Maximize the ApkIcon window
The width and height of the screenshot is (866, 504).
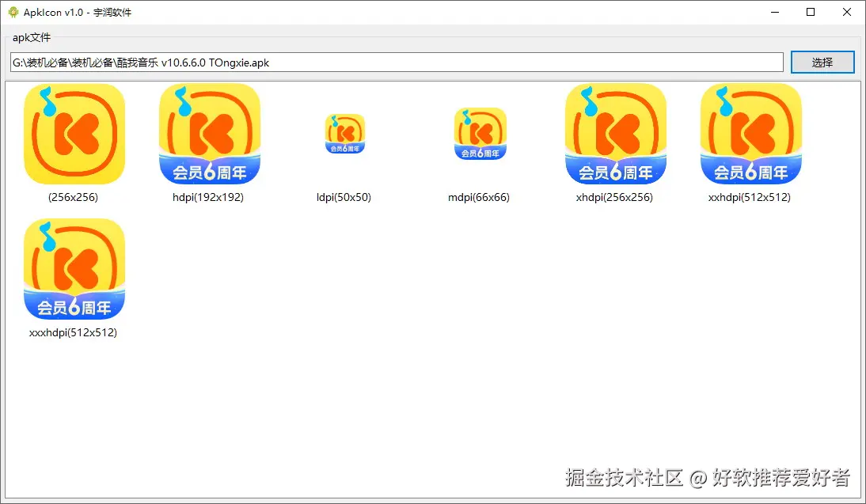811,12
